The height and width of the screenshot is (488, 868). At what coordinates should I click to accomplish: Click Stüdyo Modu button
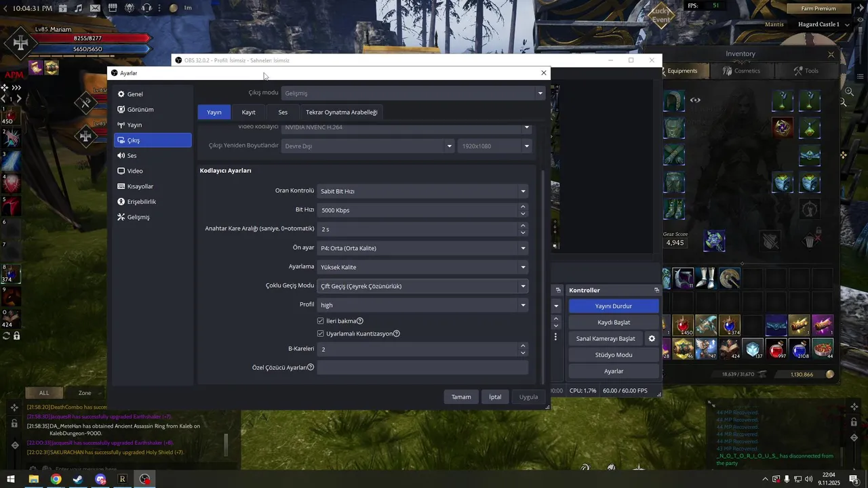click(x=613, y=354)
